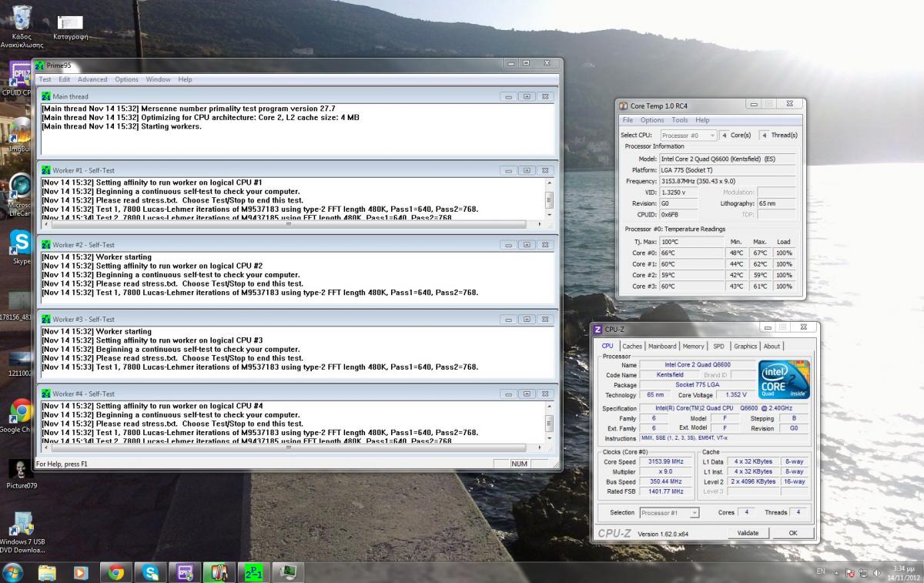Open the Test menu in Prime95

point(45,79)
